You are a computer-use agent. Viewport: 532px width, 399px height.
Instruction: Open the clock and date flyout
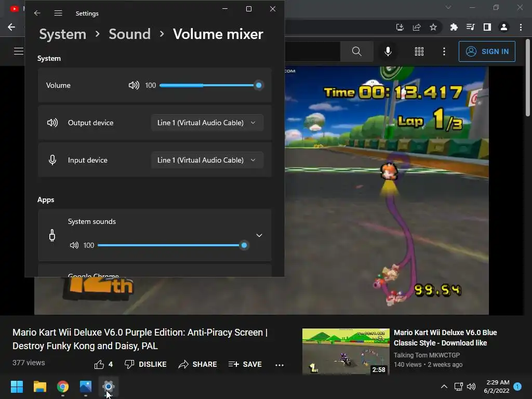497,387
